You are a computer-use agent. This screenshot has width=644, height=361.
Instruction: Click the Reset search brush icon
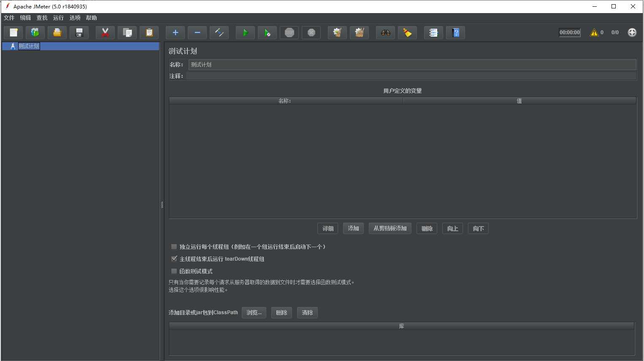click(x=407, y=32)
